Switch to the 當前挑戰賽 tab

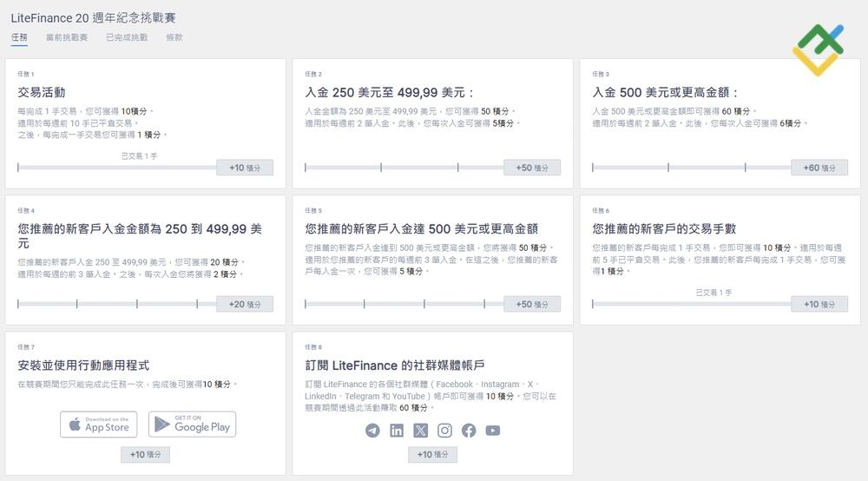pyautogui.click(x=67, y=37)
